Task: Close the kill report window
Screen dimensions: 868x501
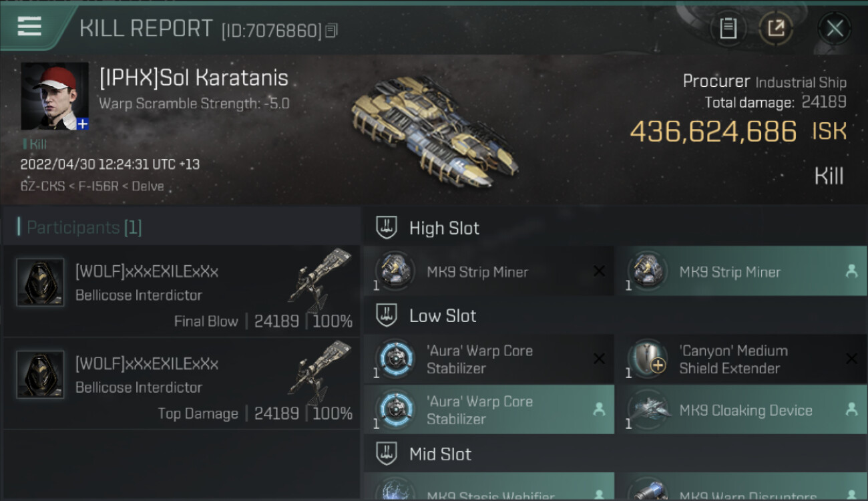Action: [x=835, y=29]
